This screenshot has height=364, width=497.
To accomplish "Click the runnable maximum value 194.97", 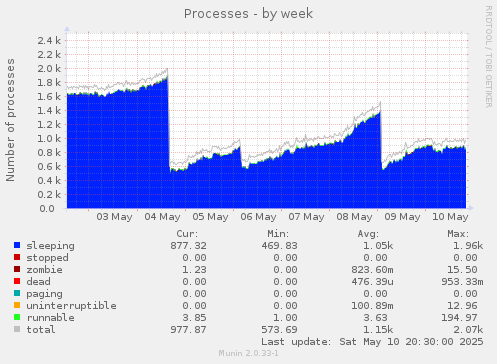I will click(x=459, y=318).
